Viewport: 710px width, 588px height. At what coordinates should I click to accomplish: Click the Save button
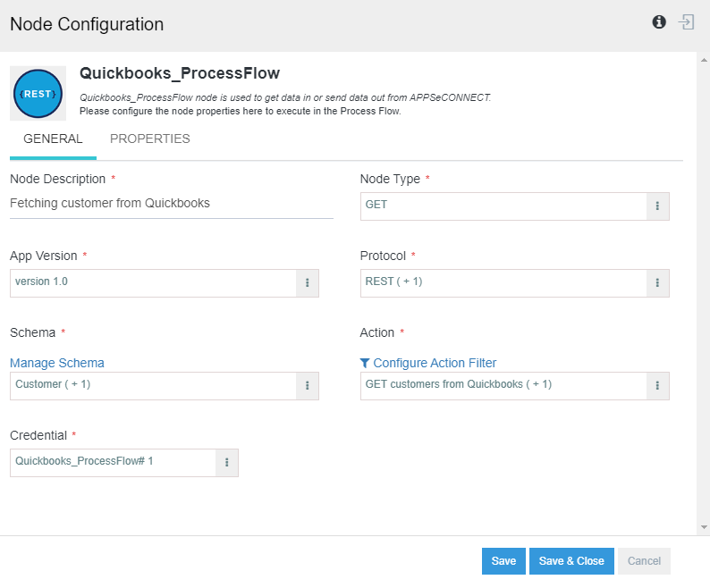[x=503, y=561]
